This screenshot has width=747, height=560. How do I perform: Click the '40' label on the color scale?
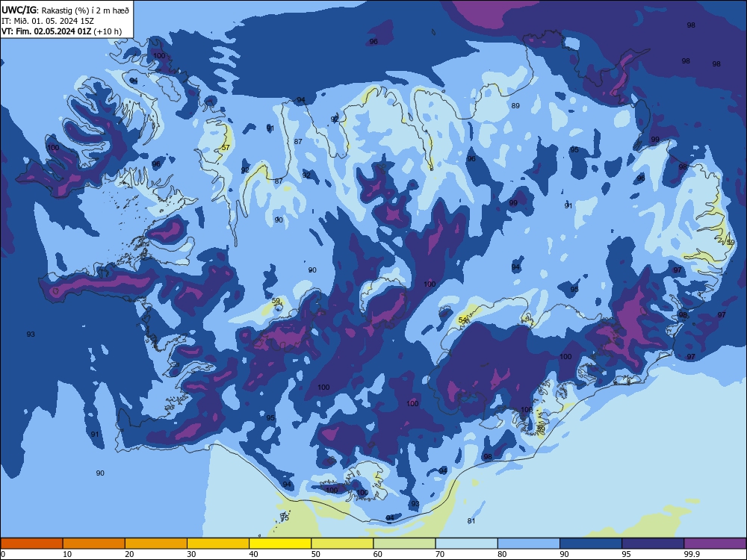point(253,554)
